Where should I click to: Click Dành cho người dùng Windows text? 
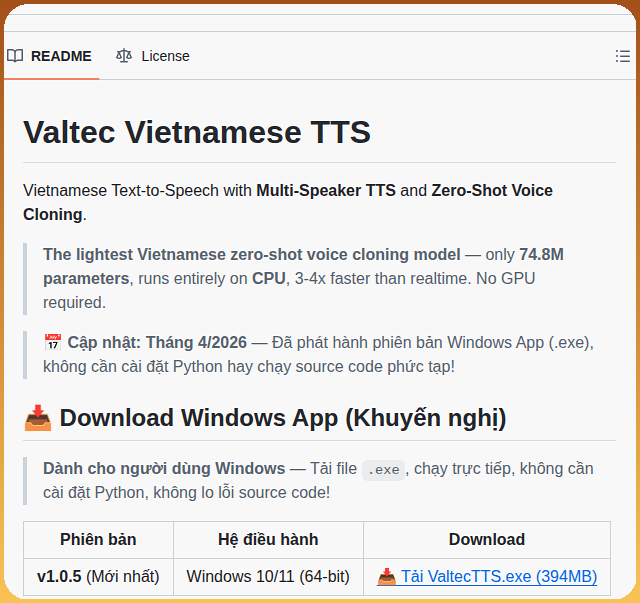click(x=164, y=469)
